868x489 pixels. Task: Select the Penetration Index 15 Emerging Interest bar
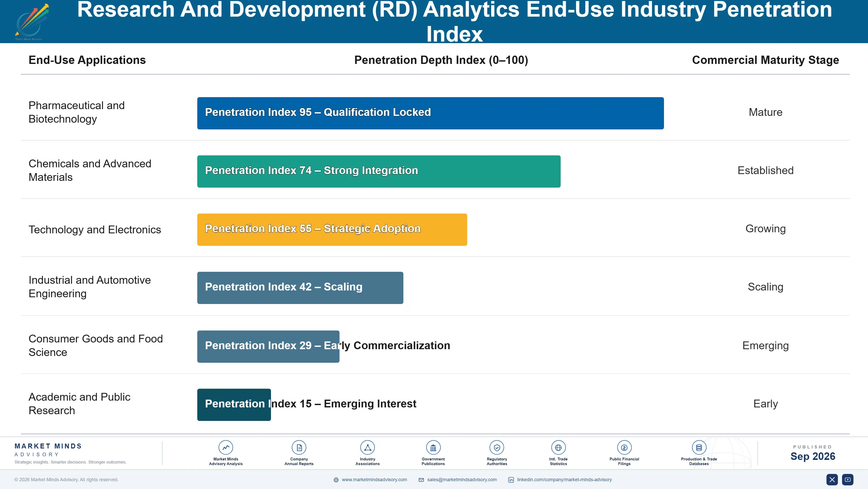point(234,405)
